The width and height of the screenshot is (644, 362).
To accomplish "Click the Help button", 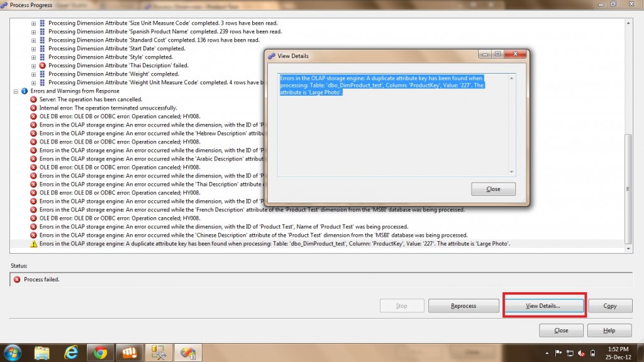I will [x=609, y=331].
